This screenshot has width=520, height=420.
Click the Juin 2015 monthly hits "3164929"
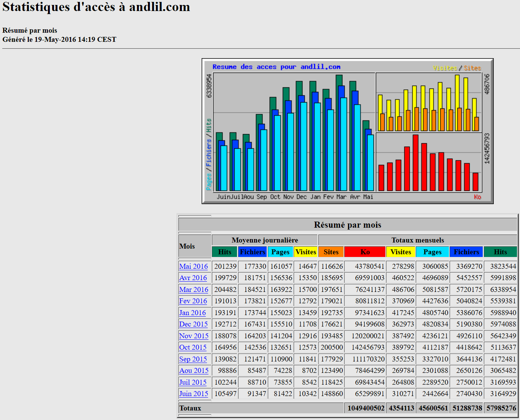[503, 394]
